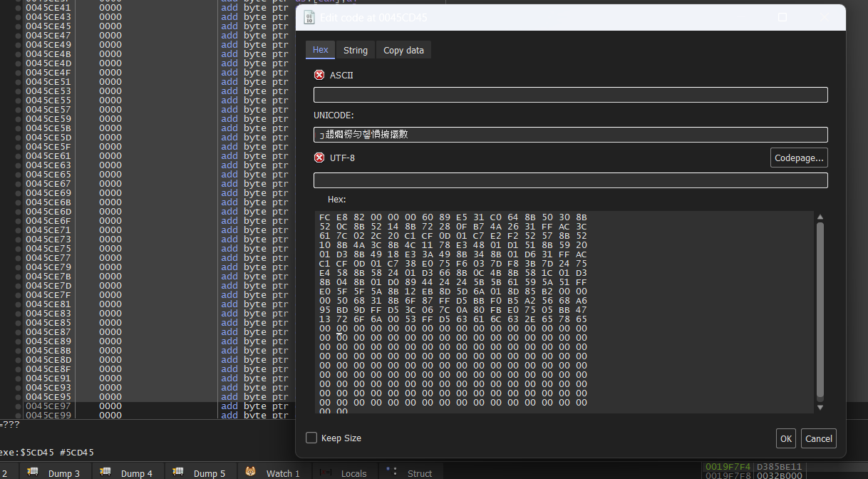Toggle breakpoint dot at address 0045CE97
This screenshot has width=868, height=479.
[x=18, y=406]
